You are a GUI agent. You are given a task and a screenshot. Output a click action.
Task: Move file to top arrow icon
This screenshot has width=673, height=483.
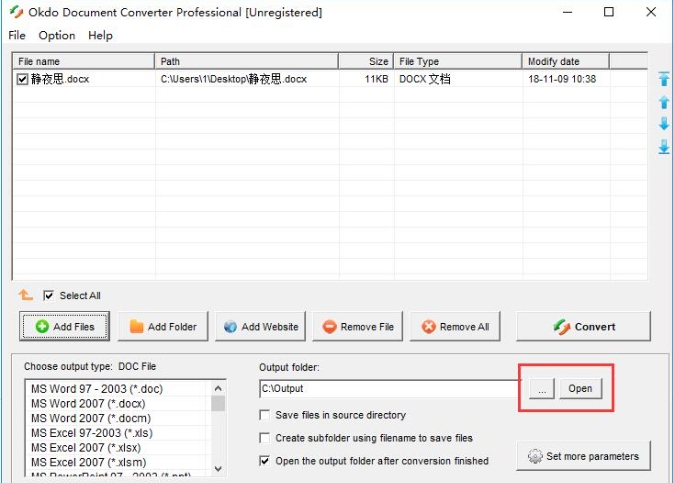pyautogui.click(x=664, y=79)
